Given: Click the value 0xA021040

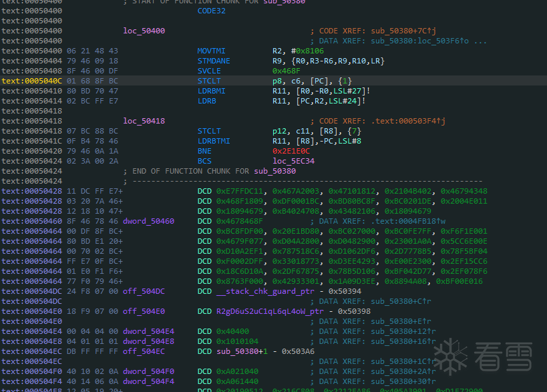Looking at the screenshot, I should [237, 371].
